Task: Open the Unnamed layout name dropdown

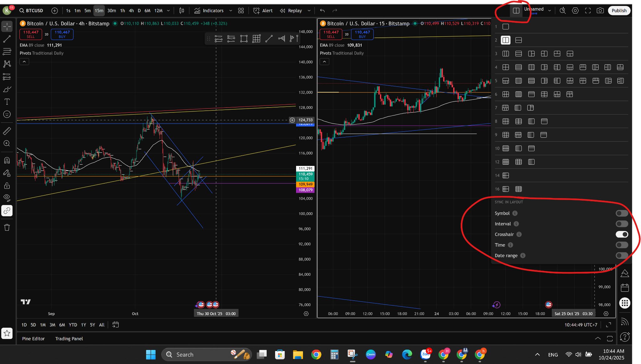Action: (549, 11)
